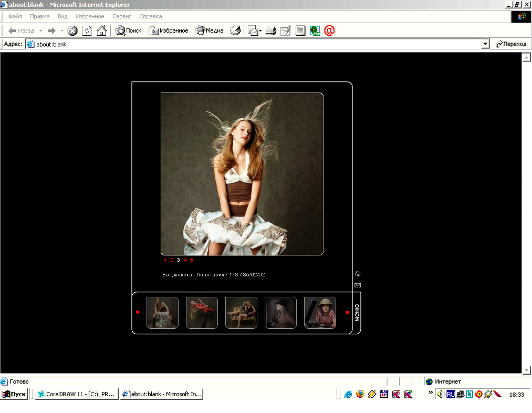
Task: Go to browser Home page icon
Action: (102, 31)
